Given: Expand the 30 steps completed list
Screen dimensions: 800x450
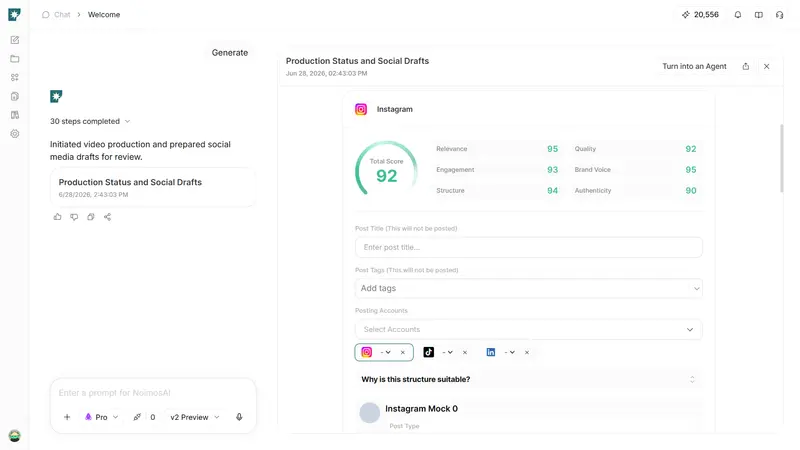Looking at the screenshot, I should [x=90, y=121].
